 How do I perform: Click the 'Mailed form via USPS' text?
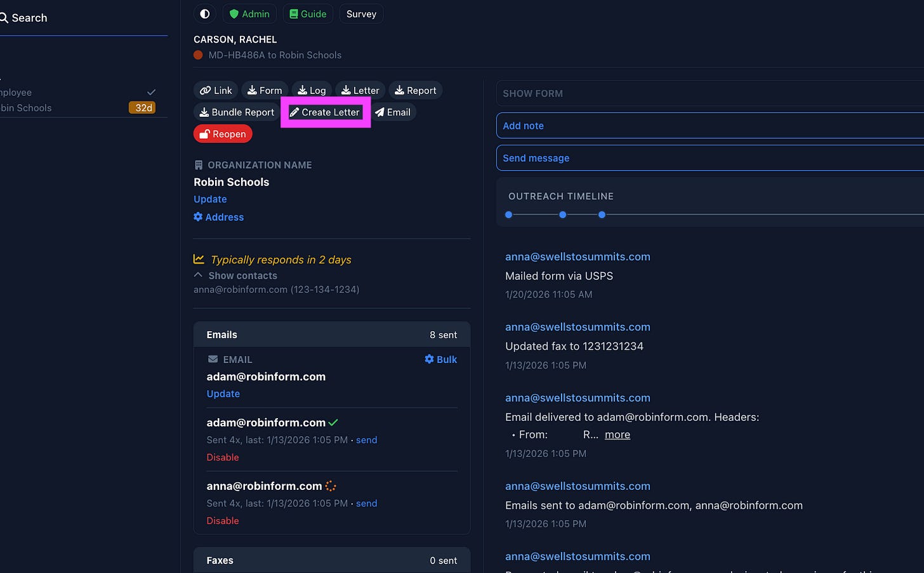click(x=559, y=276)
